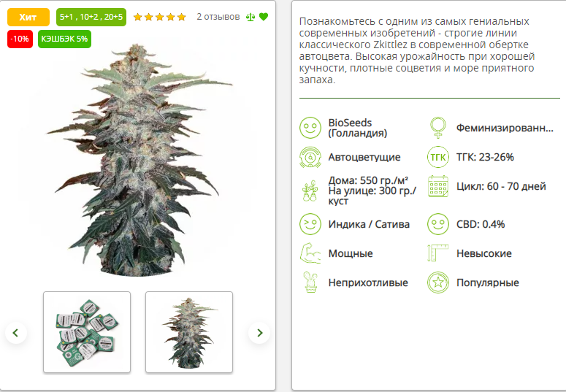Click the BioSeeds (Голландия) link
This screenshot has width=566, height=392.
click(357, 128)
